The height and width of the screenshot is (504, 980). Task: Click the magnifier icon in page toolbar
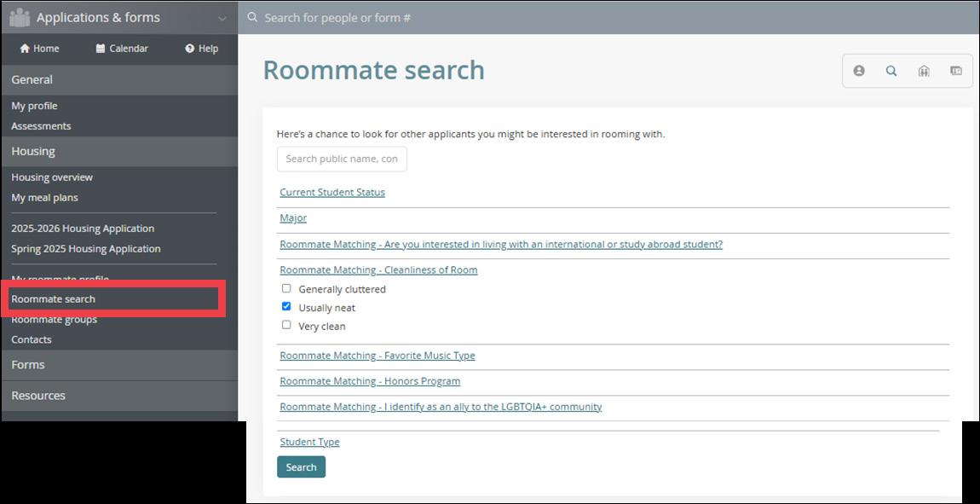coord(891,71)
